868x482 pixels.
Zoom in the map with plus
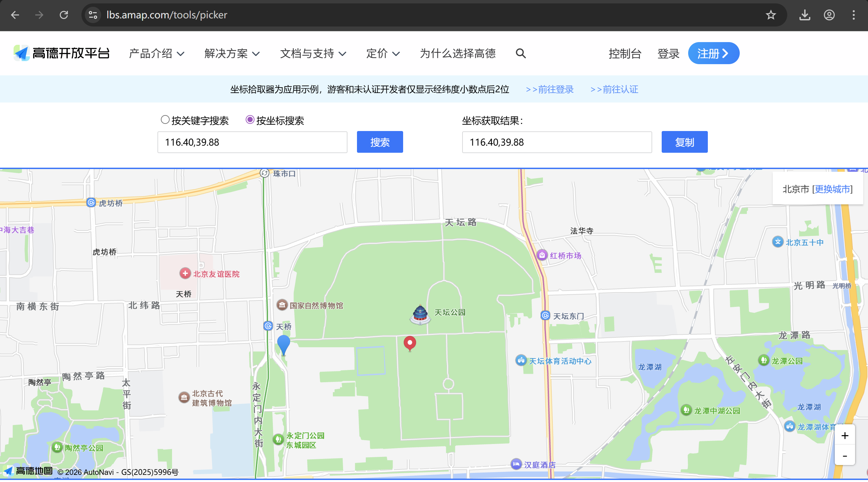click(845, 435)
